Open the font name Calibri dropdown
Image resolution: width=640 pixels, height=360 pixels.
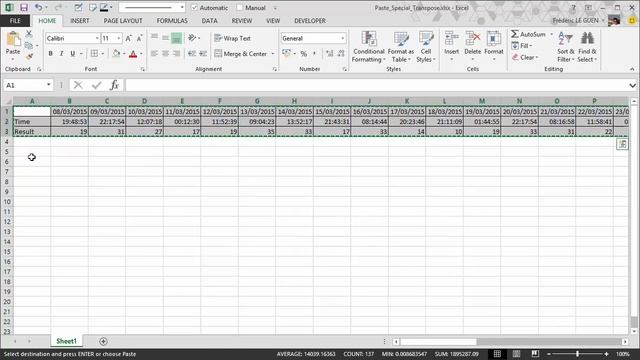[97, 38]
